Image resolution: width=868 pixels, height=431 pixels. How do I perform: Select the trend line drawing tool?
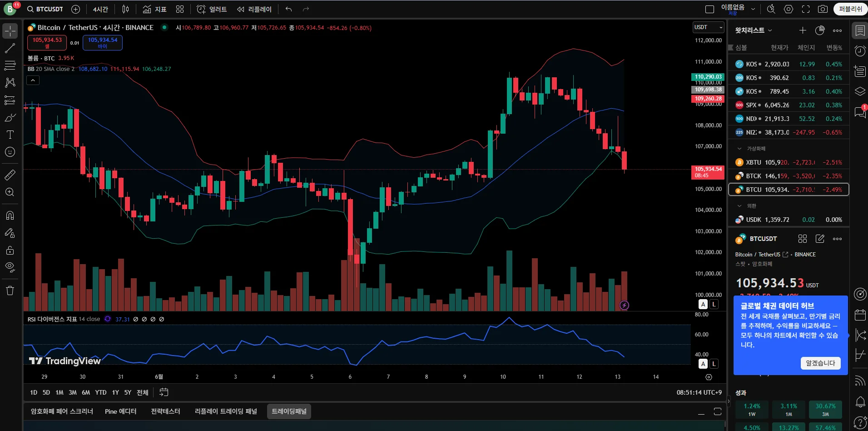10,48
